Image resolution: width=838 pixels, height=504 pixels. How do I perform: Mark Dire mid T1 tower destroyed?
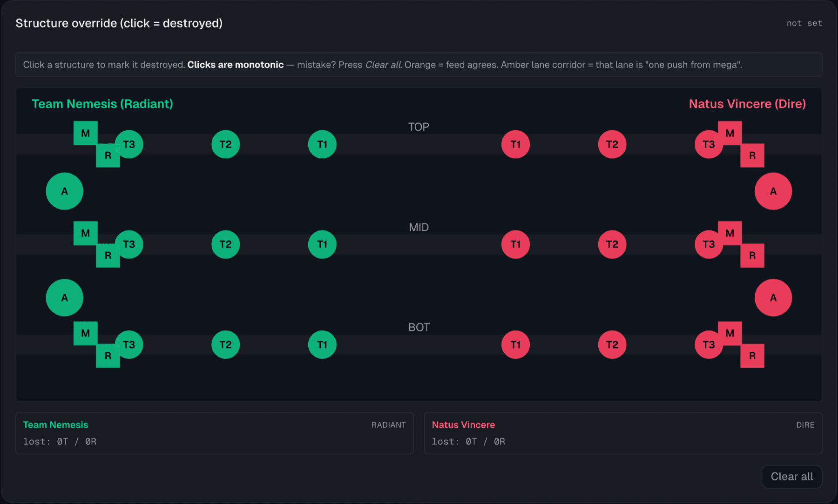pos(515,244)
